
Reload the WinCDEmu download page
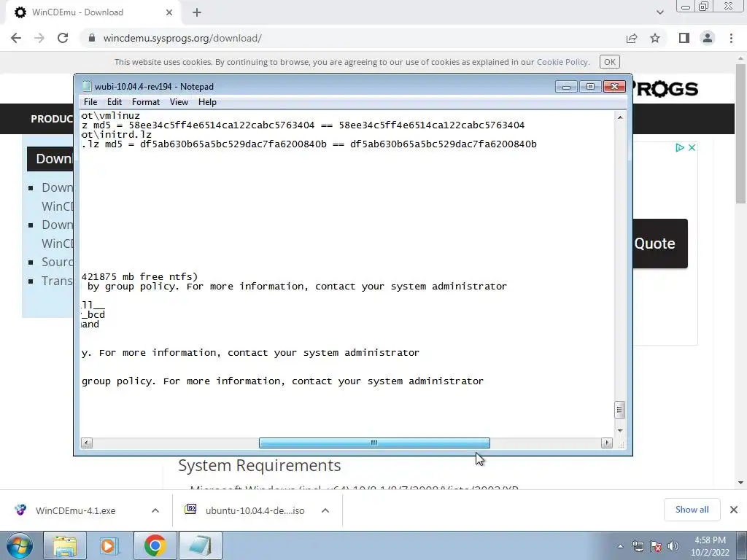63,38
